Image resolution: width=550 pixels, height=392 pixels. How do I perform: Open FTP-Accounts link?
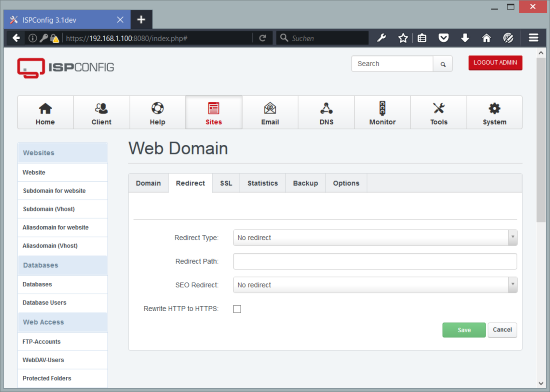62,342
